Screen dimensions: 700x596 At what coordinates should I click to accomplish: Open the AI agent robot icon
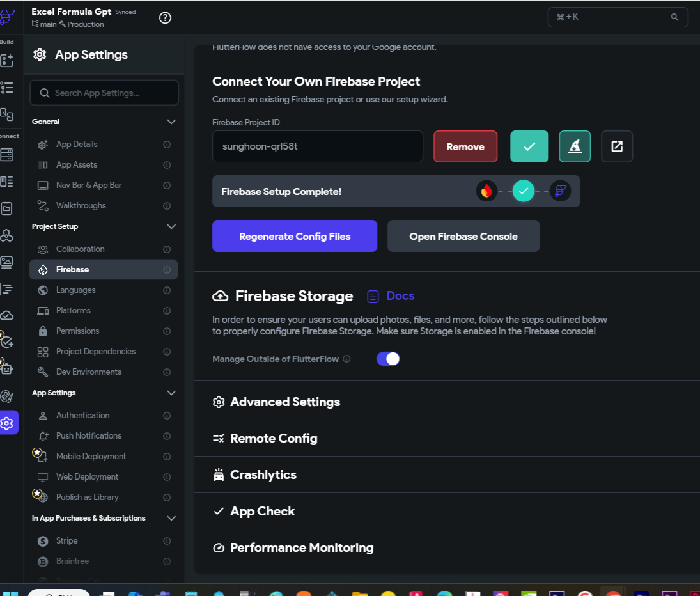6,369
